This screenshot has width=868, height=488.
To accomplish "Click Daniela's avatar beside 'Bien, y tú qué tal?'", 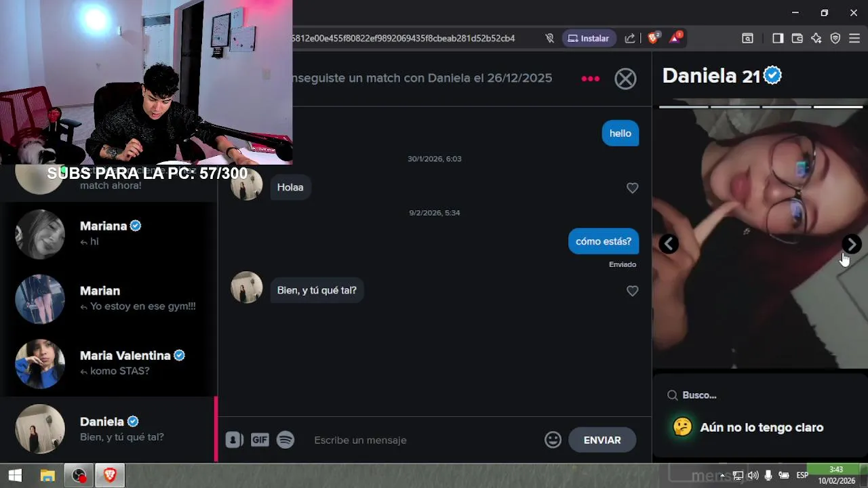I will click(247, 287).
